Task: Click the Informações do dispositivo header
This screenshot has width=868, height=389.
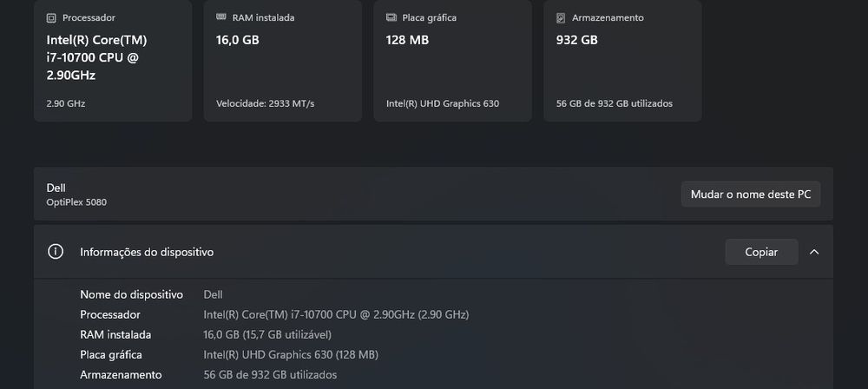Action: 433,252
